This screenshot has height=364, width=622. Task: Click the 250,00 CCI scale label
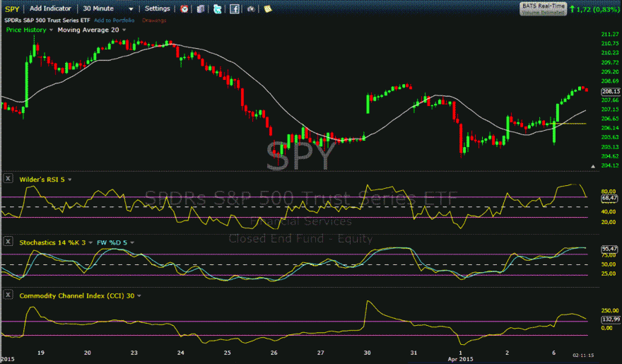pos(610,310)
